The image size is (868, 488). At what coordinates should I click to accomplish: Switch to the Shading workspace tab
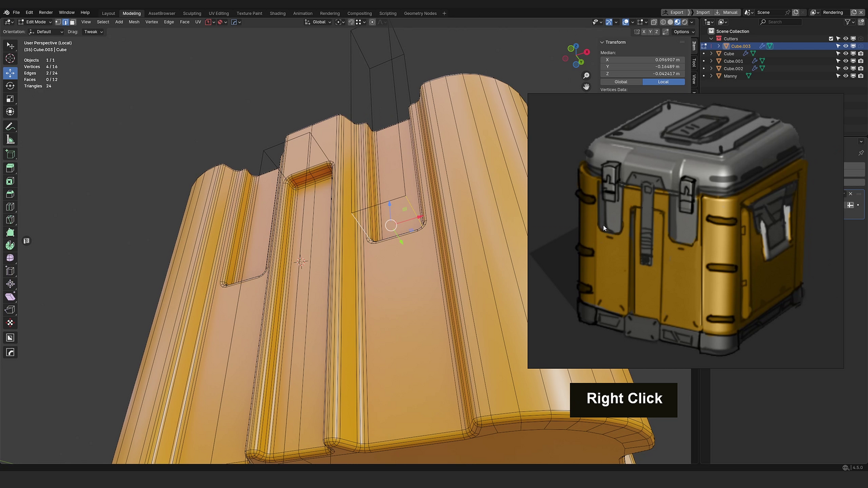click(x=278, y=13)
